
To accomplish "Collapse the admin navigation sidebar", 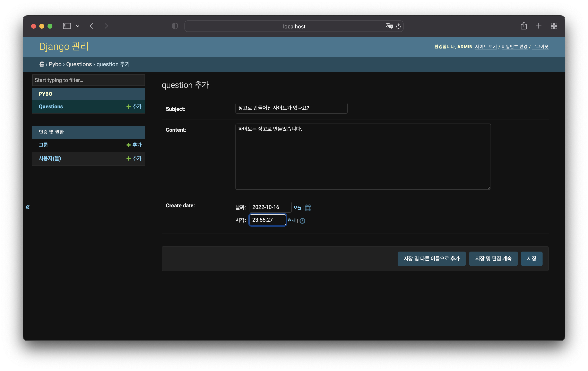I will click(27, 207).
